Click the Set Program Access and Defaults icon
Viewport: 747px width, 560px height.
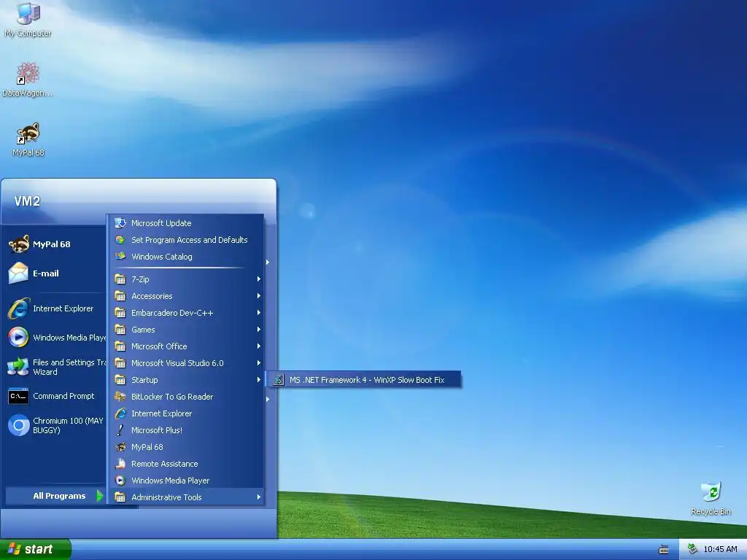(x=120, y=239)
